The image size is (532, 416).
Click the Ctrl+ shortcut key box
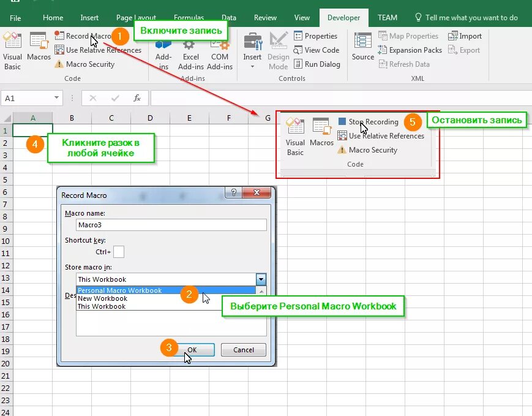(119, 252)
